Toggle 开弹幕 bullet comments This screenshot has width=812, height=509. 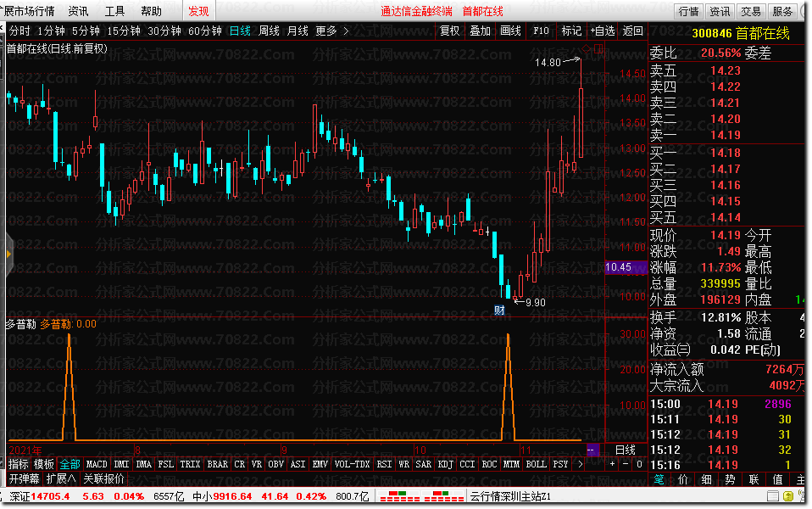click(x=25, y=478)
